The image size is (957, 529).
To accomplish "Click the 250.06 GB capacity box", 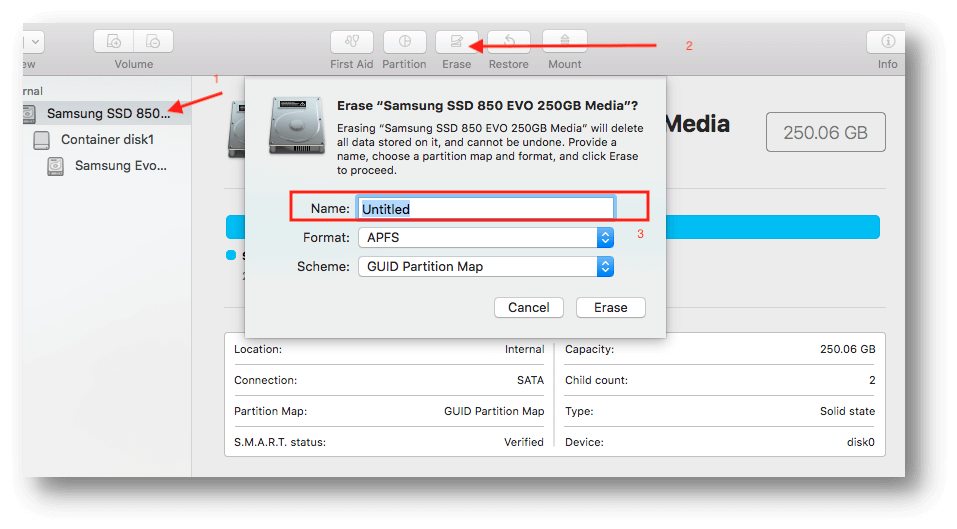I will (x=825, y=132).
